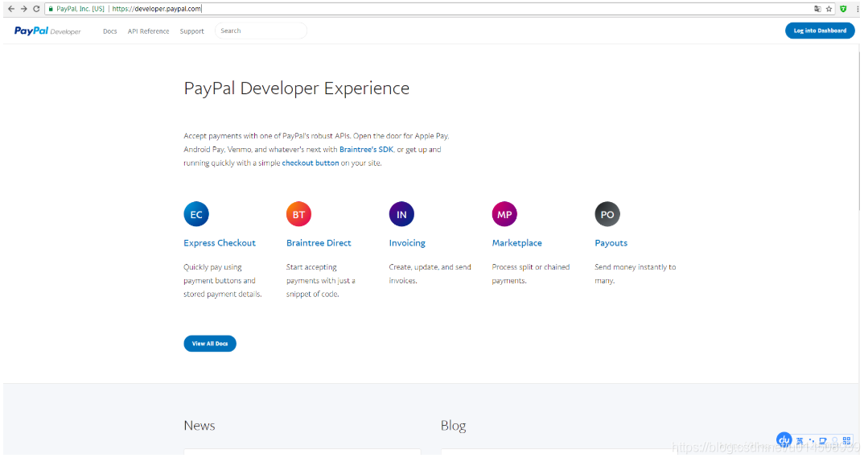This screenshot has height=462, width=868.
Task: Open the browser three-dot menu
Action: coord(858,9)
